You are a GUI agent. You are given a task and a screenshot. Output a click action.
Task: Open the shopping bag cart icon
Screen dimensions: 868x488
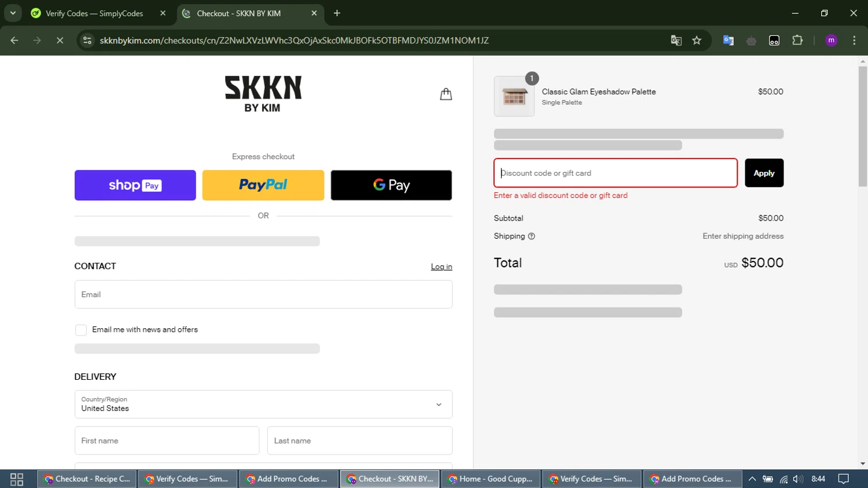[x=446, y=94]
